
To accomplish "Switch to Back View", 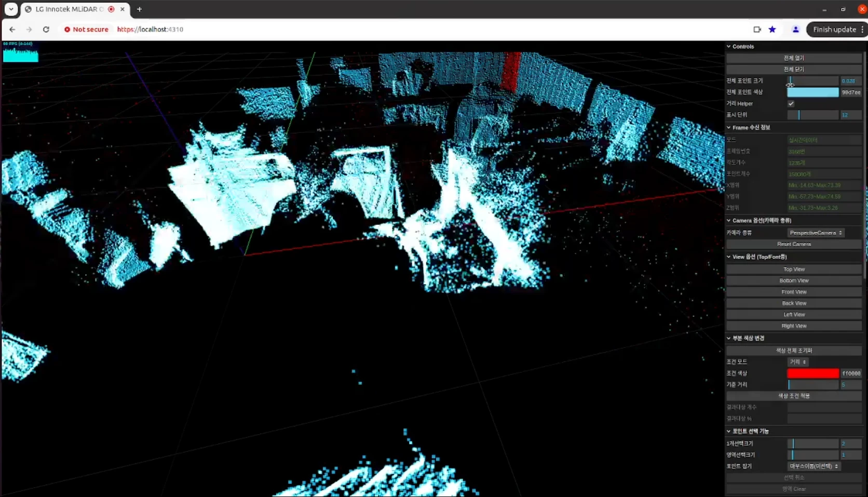I will 794,303.
